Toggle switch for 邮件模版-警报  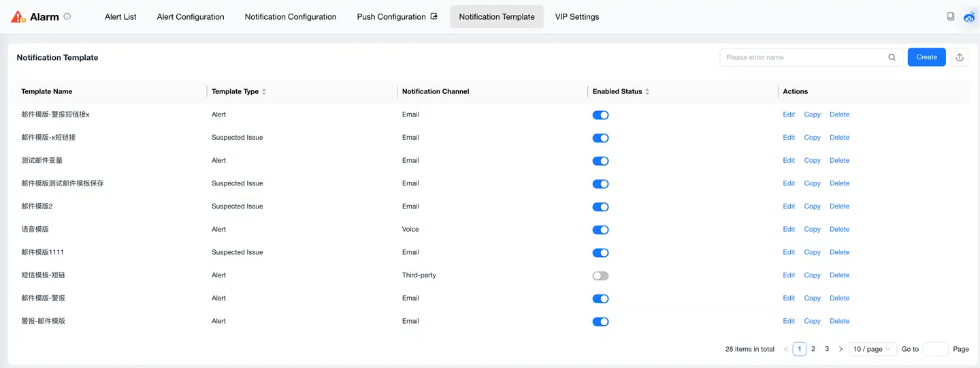click(x=600, y=298)
